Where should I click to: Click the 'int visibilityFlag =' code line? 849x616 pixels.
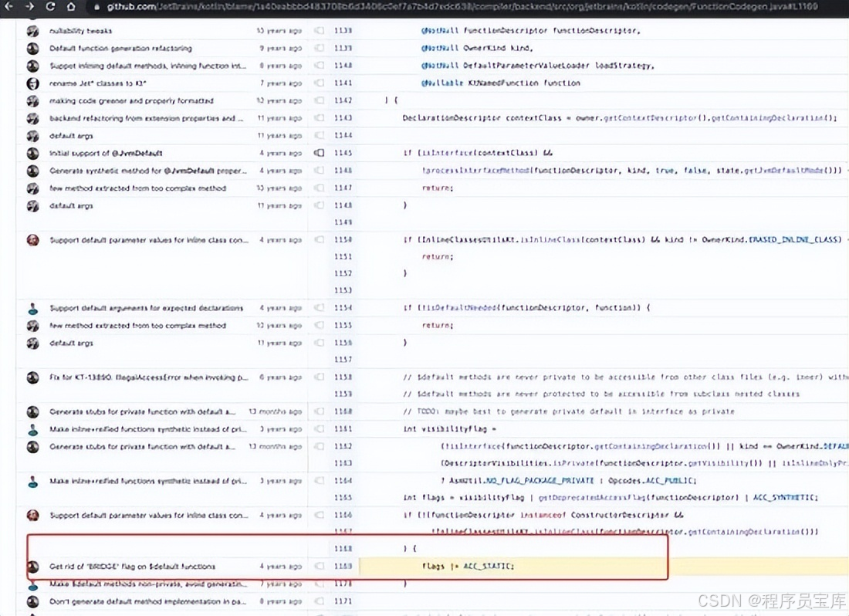[450, 429]
